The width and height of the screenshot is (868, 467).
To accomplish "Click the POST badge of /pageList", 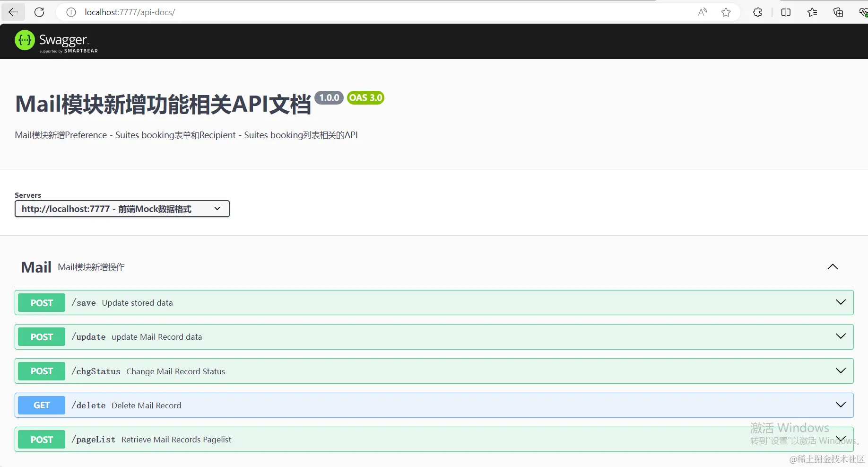I will click(x=42, y=440).
